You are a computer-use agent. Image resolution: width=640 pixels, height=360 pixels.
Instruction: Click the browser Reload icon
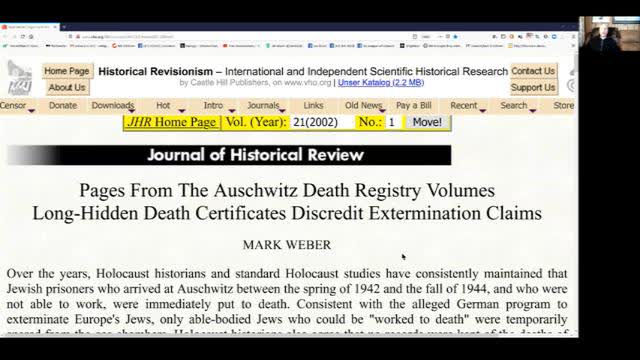coord(22,36)
